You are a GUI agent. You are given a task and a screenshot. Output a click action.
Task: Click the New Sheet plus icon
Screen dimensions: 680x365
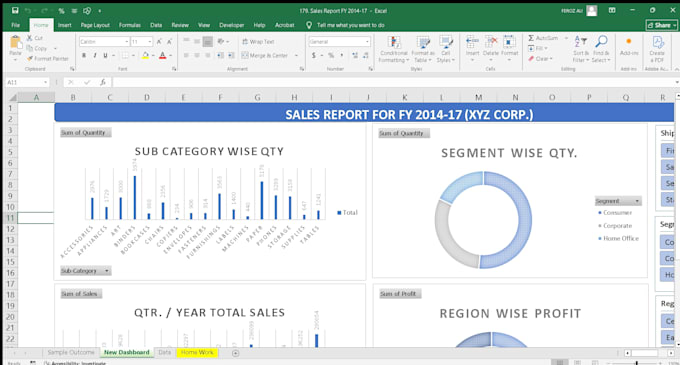click(235, 353)
